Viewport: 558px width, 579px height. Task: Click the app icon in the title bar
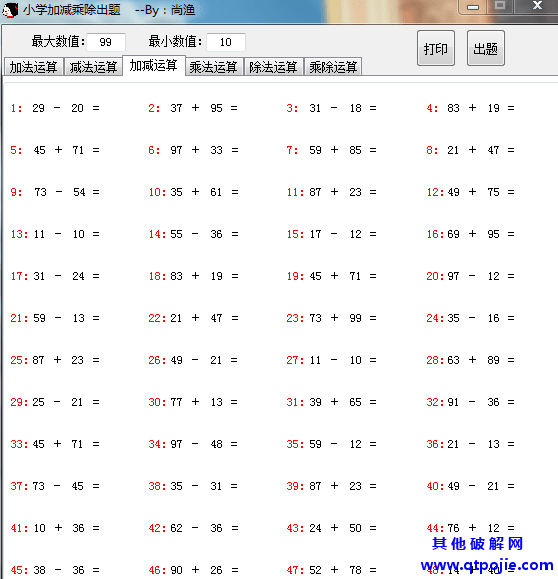(x=10, y=10)
